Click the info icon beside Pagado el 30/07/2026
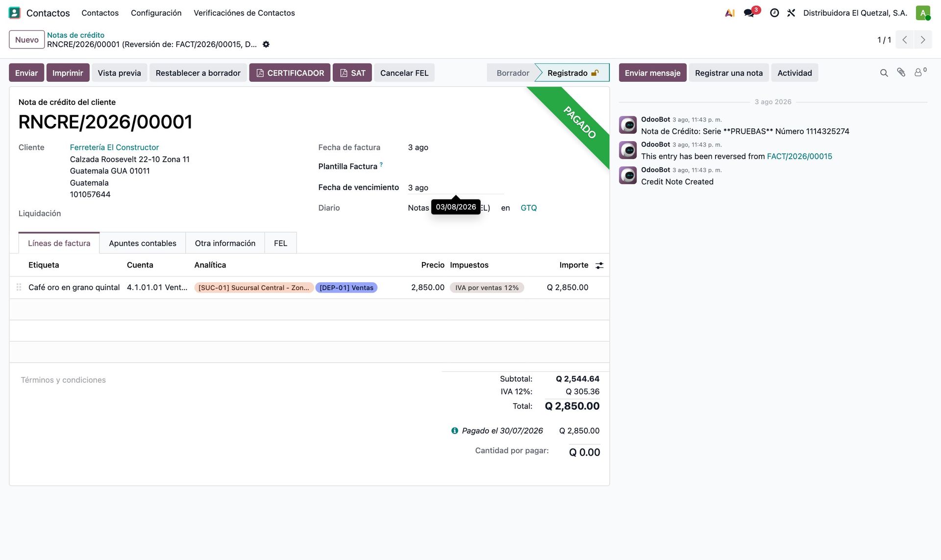This screenshot has height=560, width=941. (x=455, y=431)
